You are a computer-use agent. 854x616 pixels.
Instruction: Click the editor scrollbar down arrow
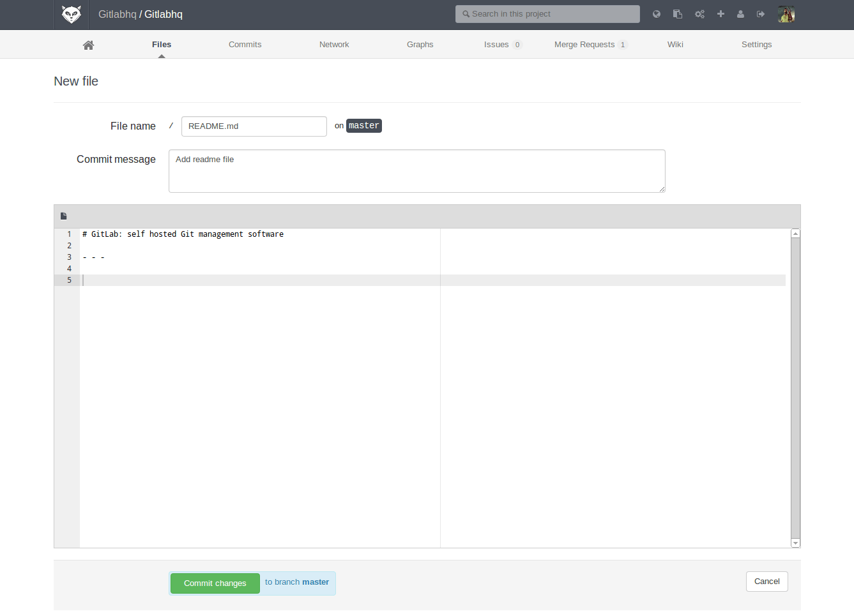[795, 543]
